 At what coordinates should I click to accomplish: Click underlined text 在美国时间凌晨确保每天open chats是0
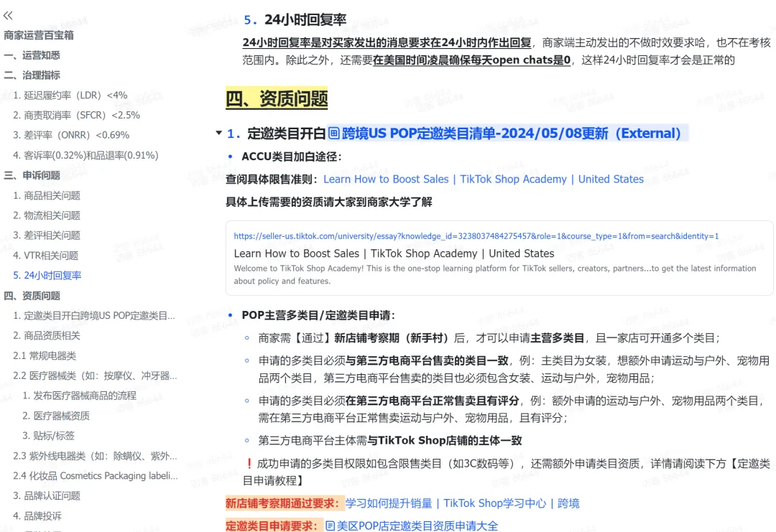tap(471, 60)
